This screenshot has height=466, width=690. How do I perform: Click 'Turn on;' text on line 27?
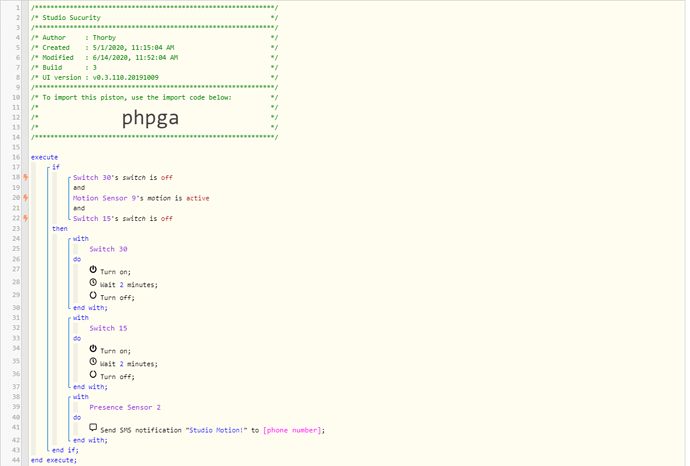(115, 272)
